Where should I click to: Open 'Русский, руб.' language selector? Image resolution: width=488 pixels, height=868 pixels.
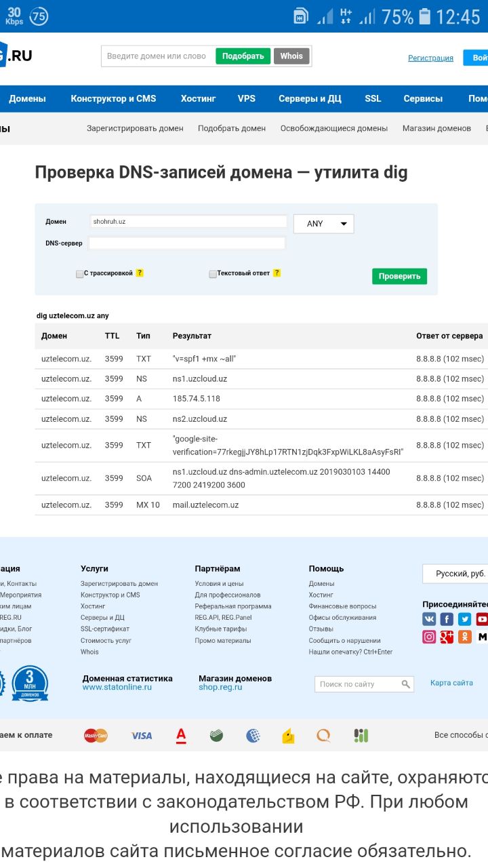[x=455, y=574]
